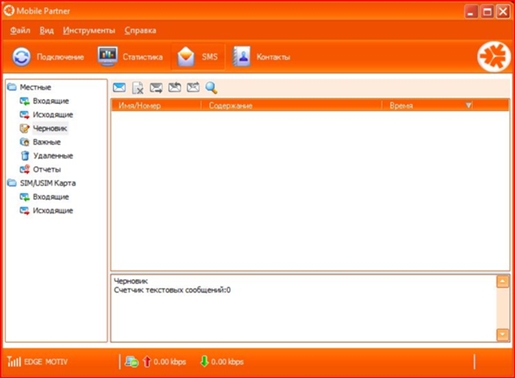Select the Удаленные folder

(x=53, y=156)
